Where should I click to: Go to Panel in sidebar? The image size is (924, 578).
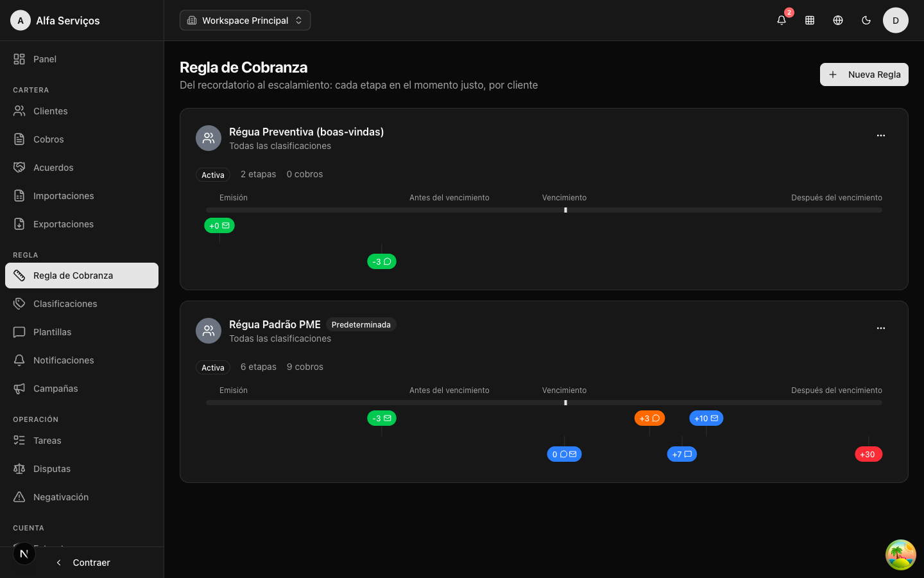tap(81, 59)
